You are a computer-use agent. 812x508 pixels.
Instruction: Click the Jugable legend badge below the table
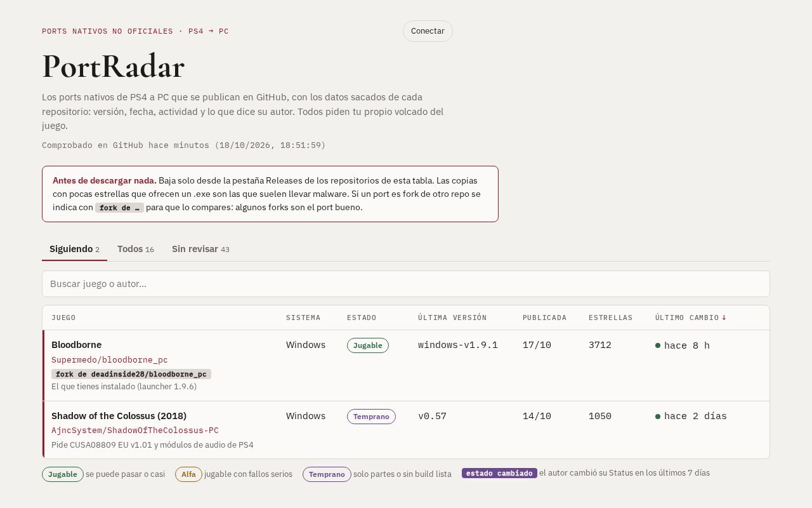coord(63,474)
